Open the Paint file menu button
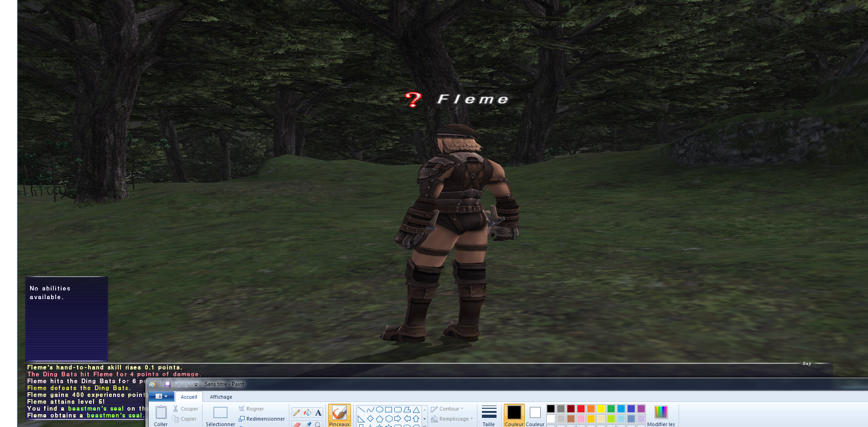Image resolution: width=868 pixels, height=427 pixels. [x=161, y=396]
